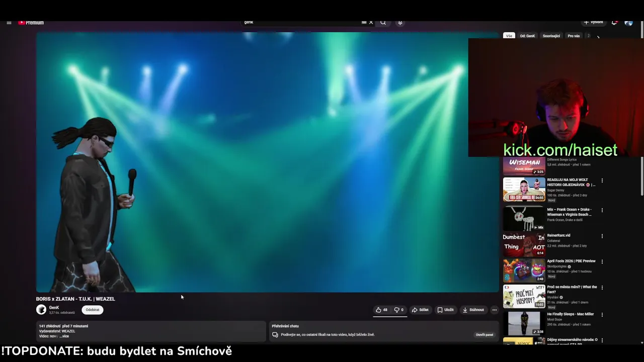Click the chat replay speech bubble icon
This screenshot has height=362, width=644.
275,335
